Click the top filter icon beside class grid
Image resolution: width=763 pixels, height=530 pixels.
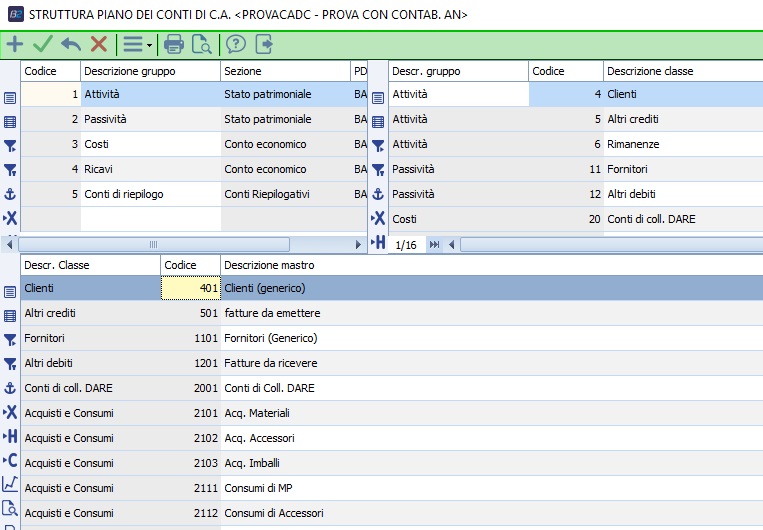point(378,146)
